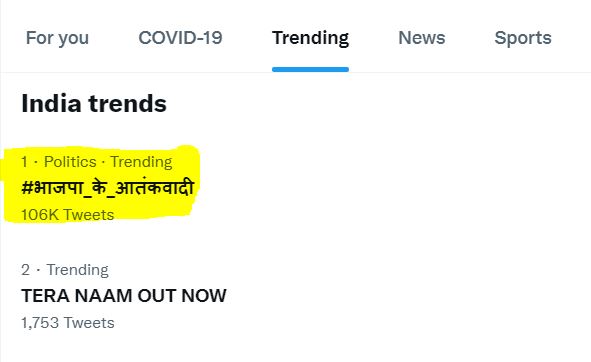Click the rank number 1 of top trend

point(24,162)
